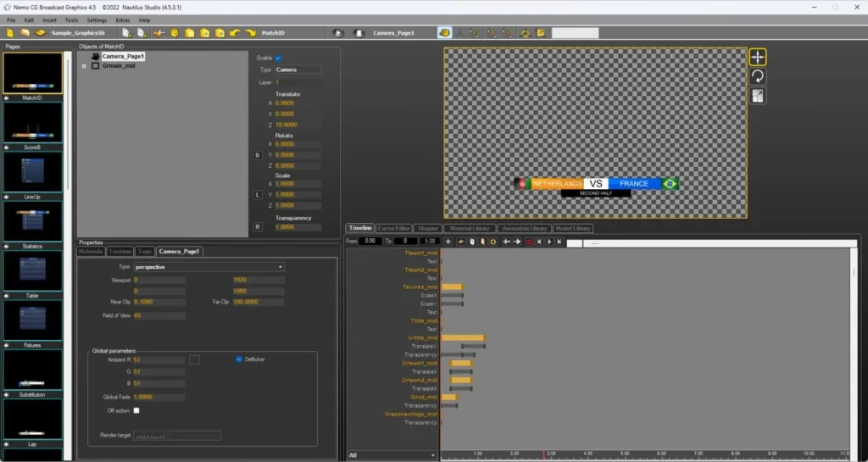Select the move tool beside the preview

(757, 57)
